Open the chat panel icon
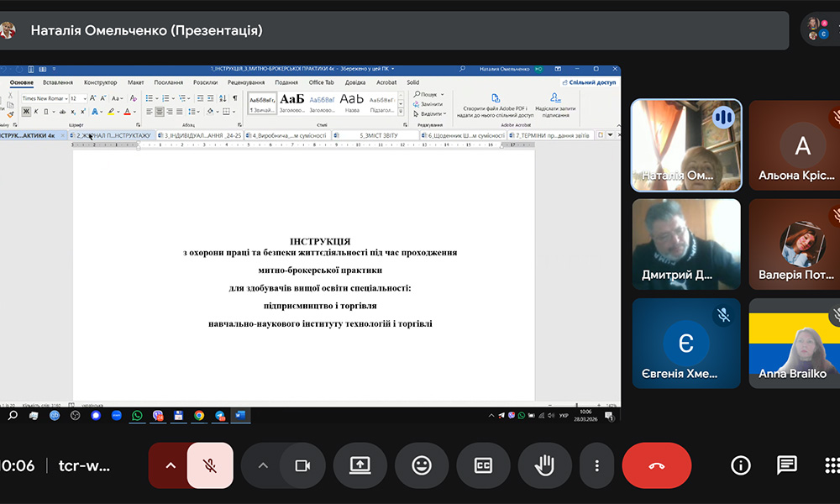The width and height of the screenshot is (840, 504). (786, 465)
